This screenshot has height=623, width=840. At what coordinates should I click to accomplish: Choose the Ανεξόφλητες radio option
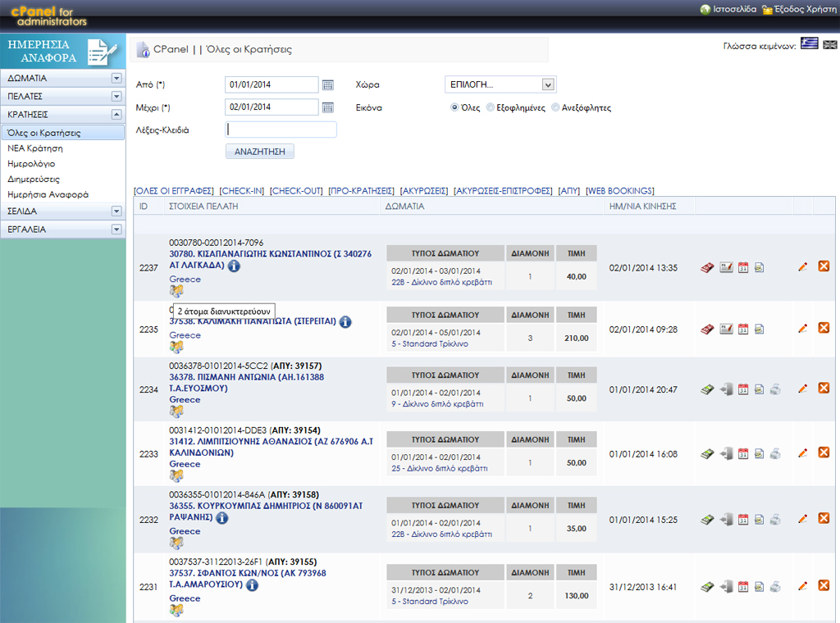coord(556,107)
